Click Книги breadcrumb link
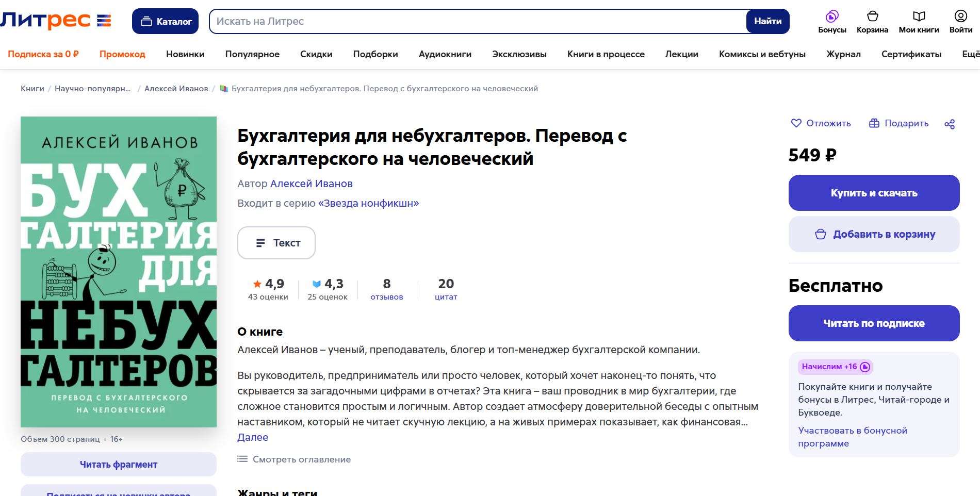980x496 pixels. (x=32, y=89)
